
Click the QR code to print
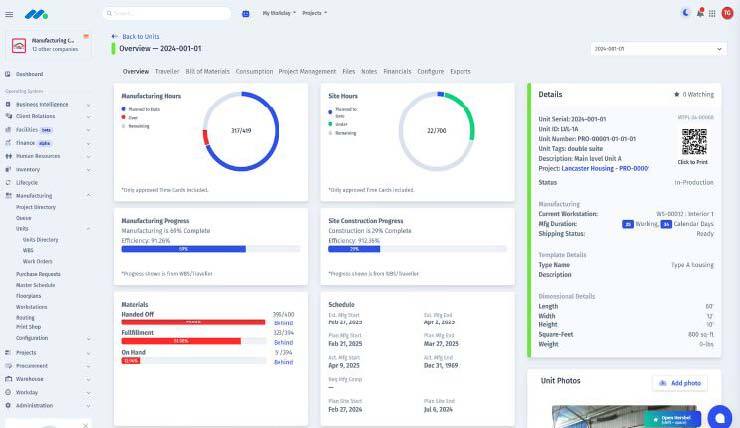694,142
